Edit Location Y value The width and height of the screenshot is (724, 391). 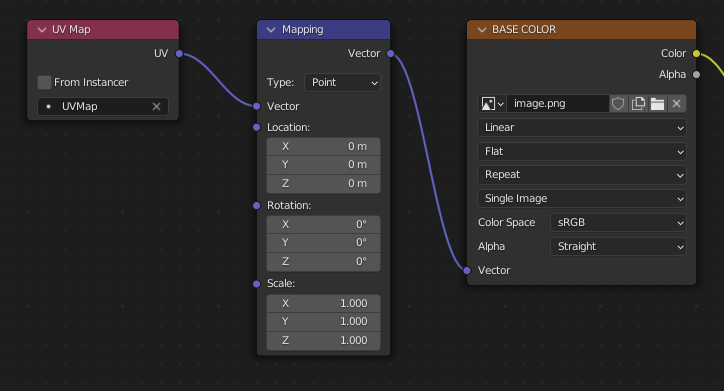click(x=323, y=165)
